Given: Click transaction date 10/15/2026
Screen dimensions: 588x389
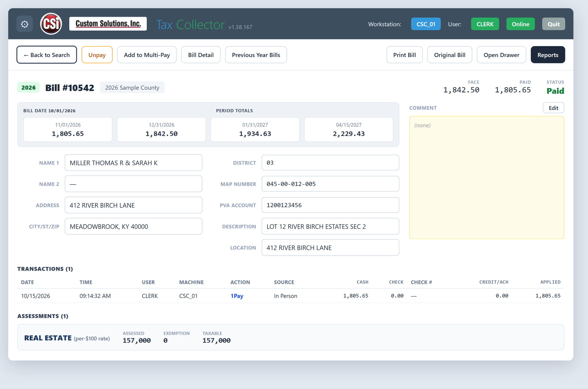Looking at the screenshot, I should [35, 296].
